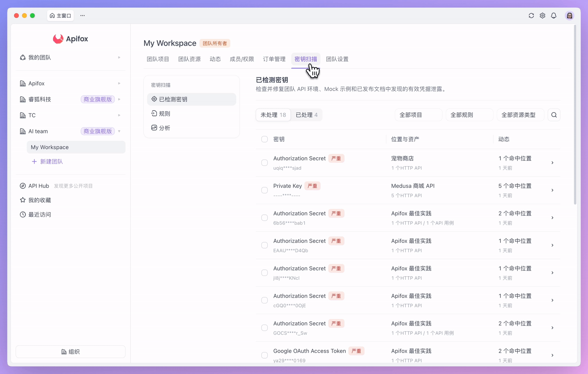Click the Apifox logo in the sidebar
Image resolution: width=588 pixels, height=374 pixels.
tap(71, 39)
